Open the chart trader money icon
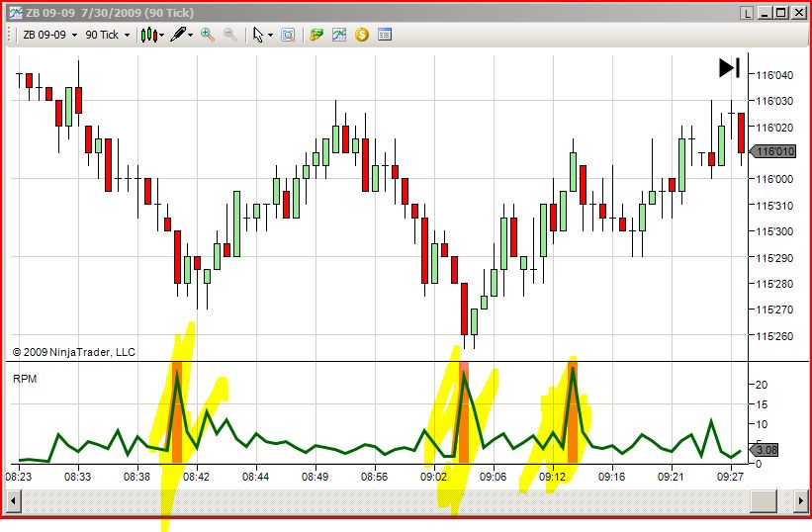The width and height of the screenshot is (812, 532). pos(316,35)
